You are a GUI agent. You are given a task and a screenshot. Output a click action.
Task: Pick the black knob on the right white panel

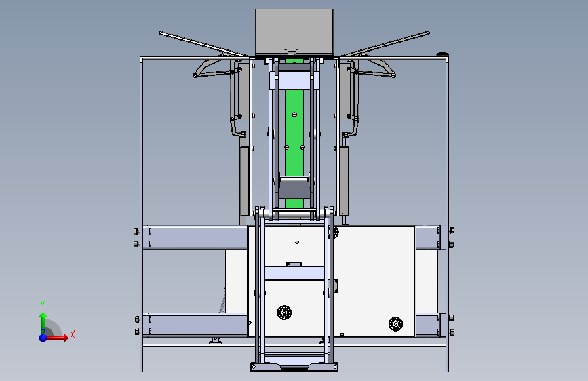(x=395, y=323)
